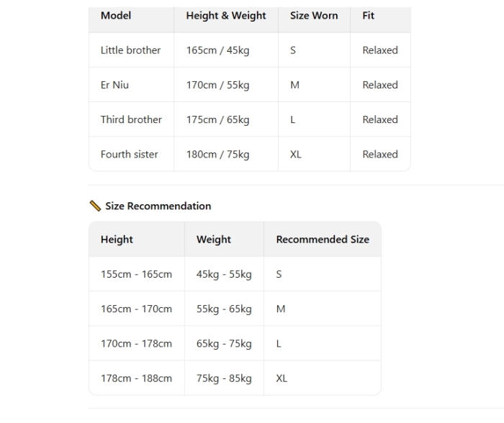
Task: Select the "178cm - 188cm" height range cell
Action: tap(136, 378)
